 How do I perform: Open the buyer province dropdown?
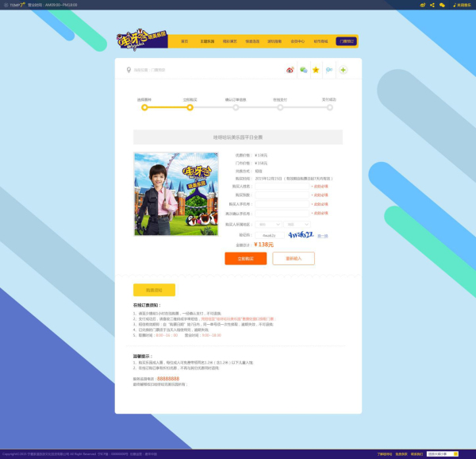[267, 225]
